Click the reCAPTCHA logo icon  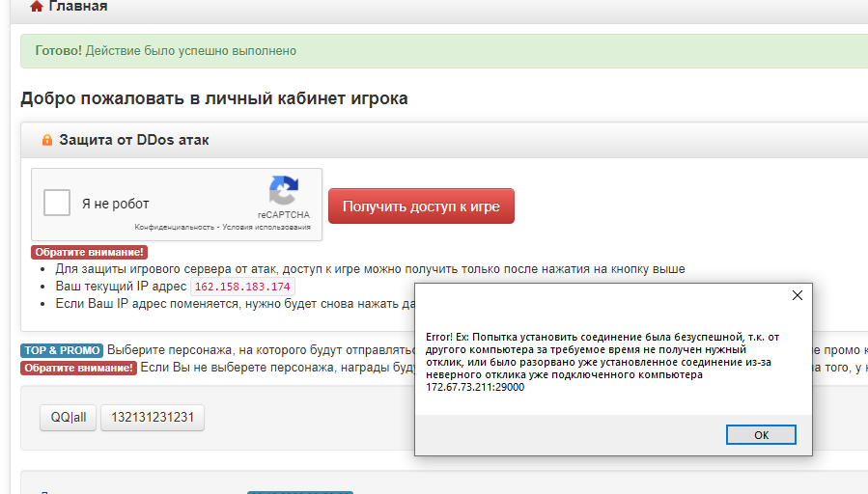(283, 191)
